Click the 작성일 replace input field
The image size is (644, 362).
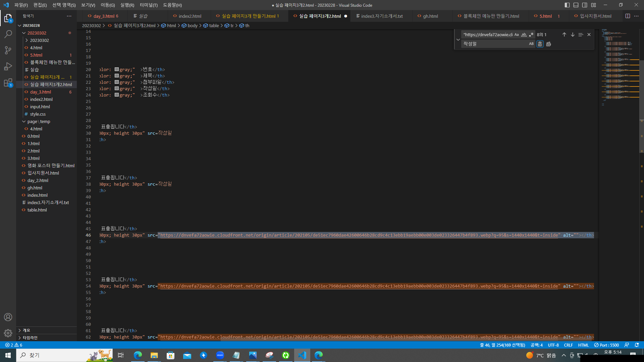click(493, 44)
